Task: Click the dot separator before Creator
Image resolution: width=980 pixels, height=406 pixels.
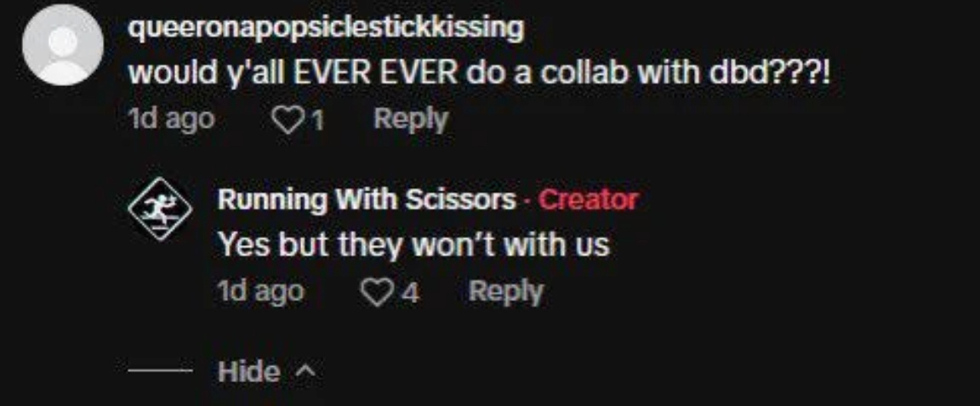Action: pos(527,202)
